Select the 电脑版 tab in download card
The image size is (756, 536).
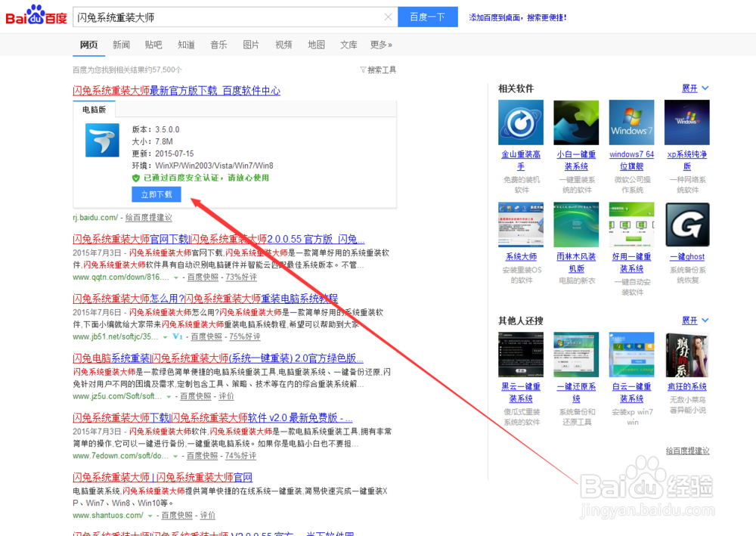pyautogui.click(x=94, y=110)
